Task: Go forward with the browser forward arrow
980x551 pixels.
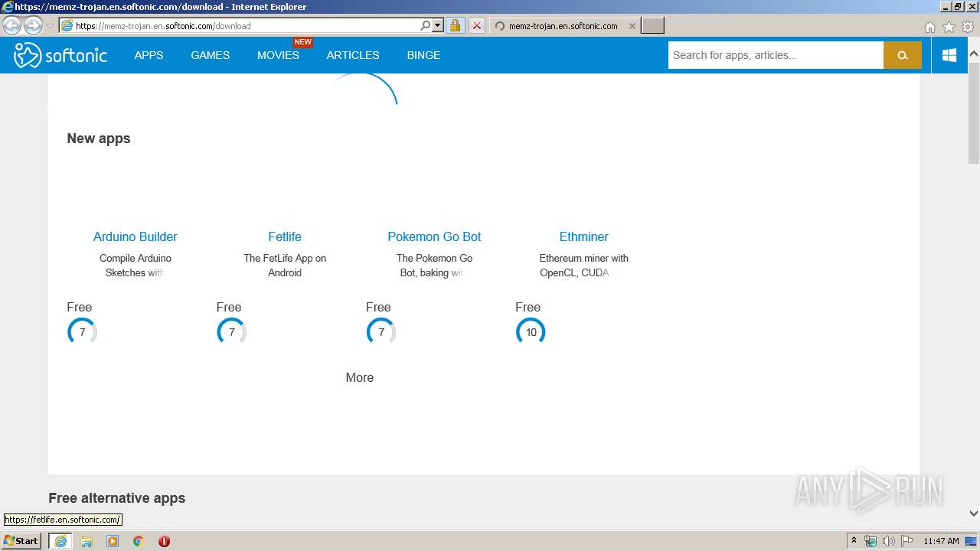Action: pos(33,26)
